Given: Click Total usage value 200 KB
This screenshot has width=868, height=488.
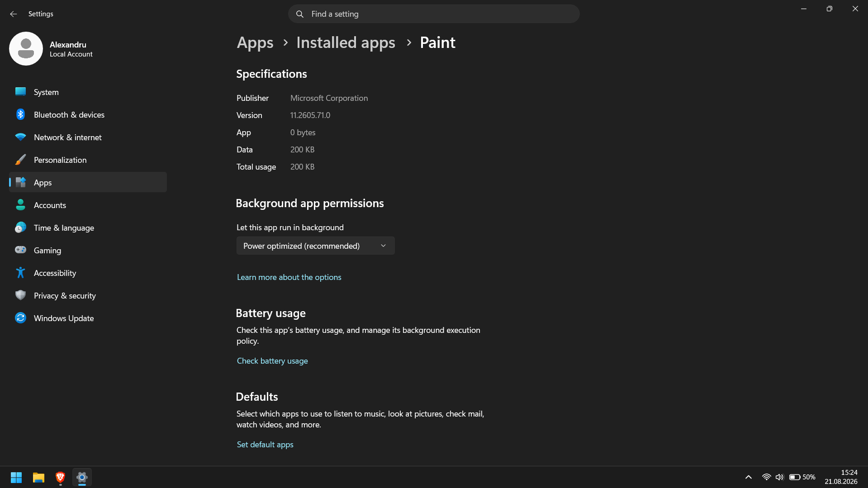Looking at the screenshot, I should [302, 167].
